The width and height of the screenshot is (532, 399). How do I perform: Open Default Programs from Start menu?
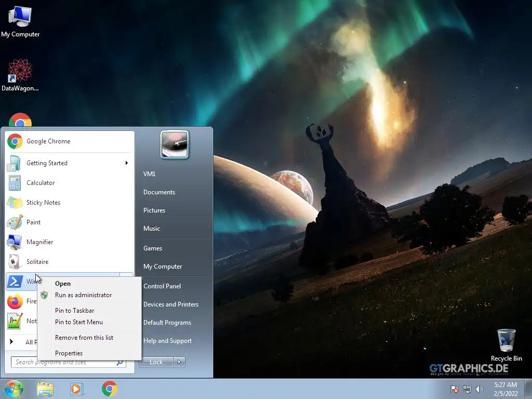167,323
